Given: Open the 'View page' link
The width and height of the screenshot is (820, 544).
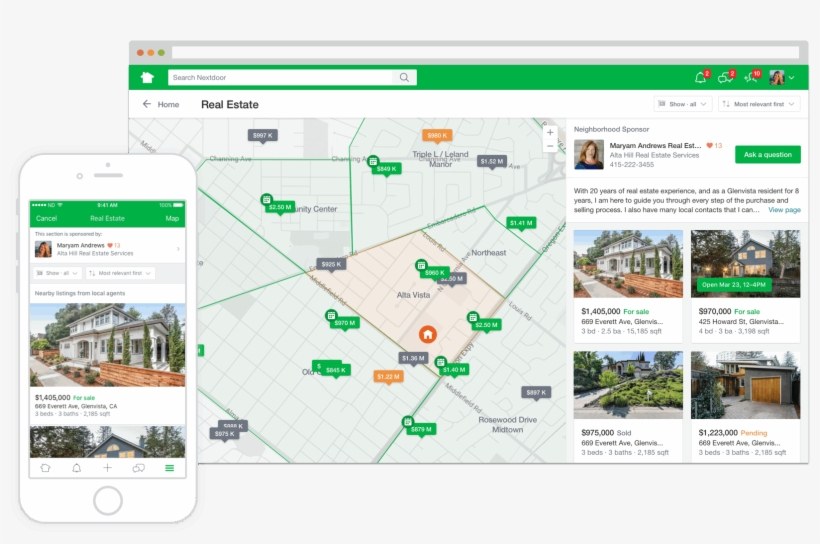Looking at the screenshot, I should (x=784, y=210).
